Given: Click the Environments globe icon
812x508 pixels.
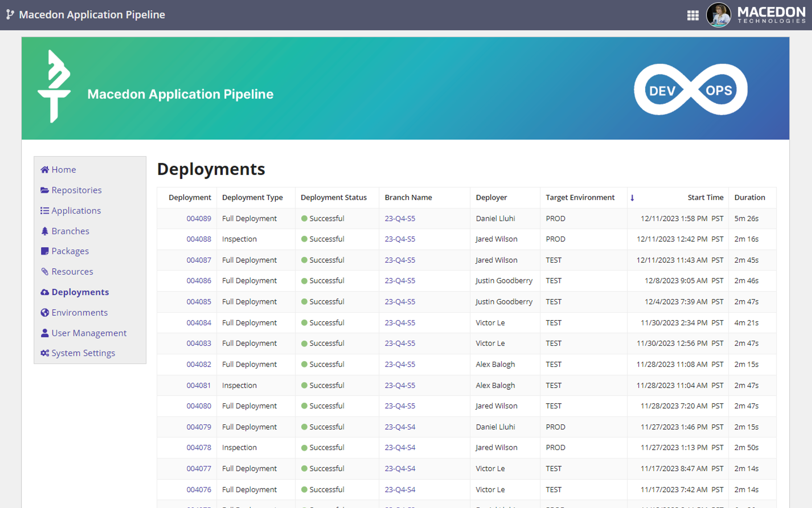Looking at the screenshot, I should (45, 313).
